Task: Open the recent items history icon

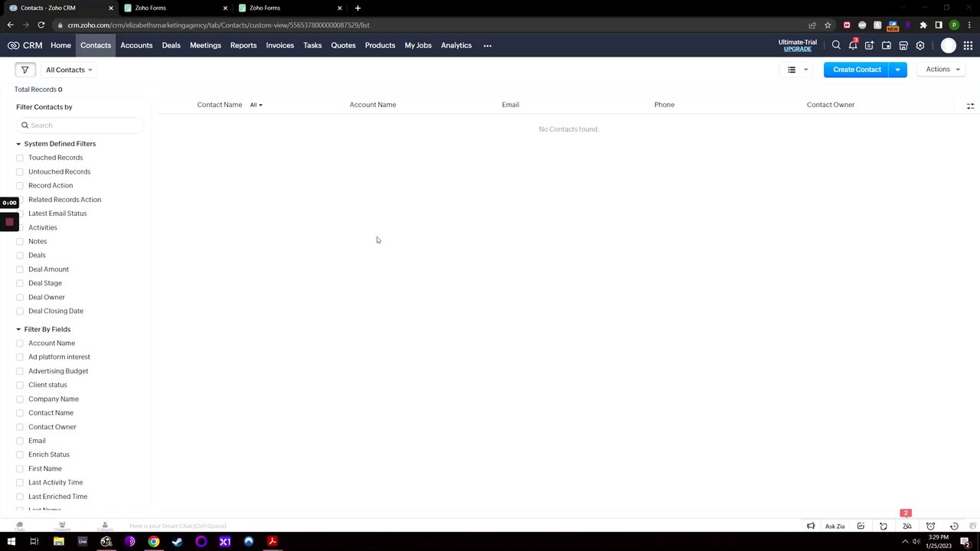Action: (954, 526)
